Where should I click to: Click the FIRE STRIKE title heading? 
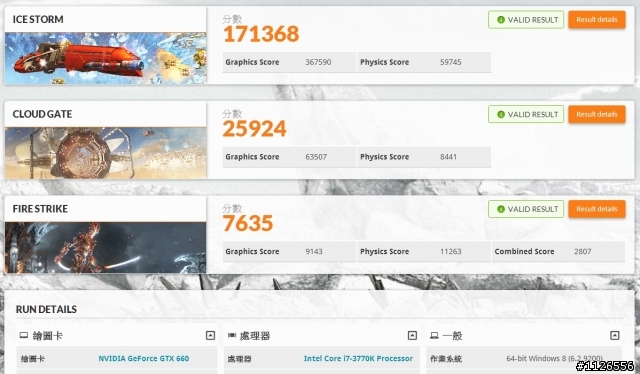click(x=40, y=209)
